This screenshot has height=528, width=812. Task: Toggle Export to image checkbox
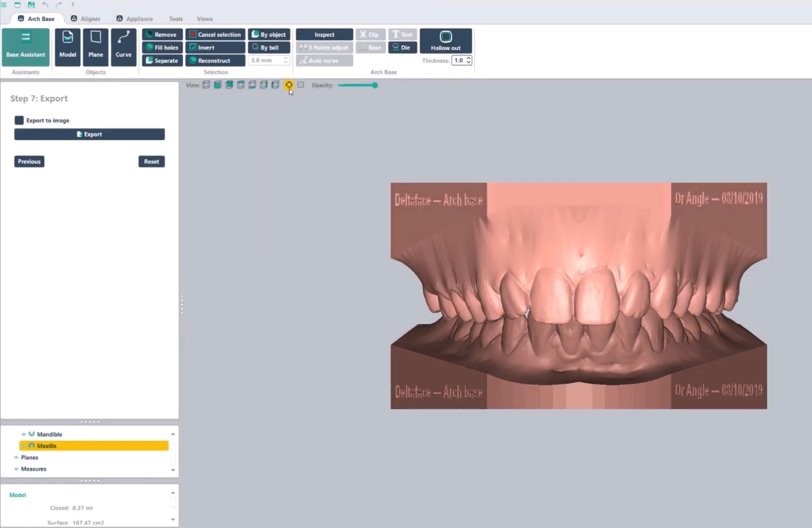[x=19, y=120]
